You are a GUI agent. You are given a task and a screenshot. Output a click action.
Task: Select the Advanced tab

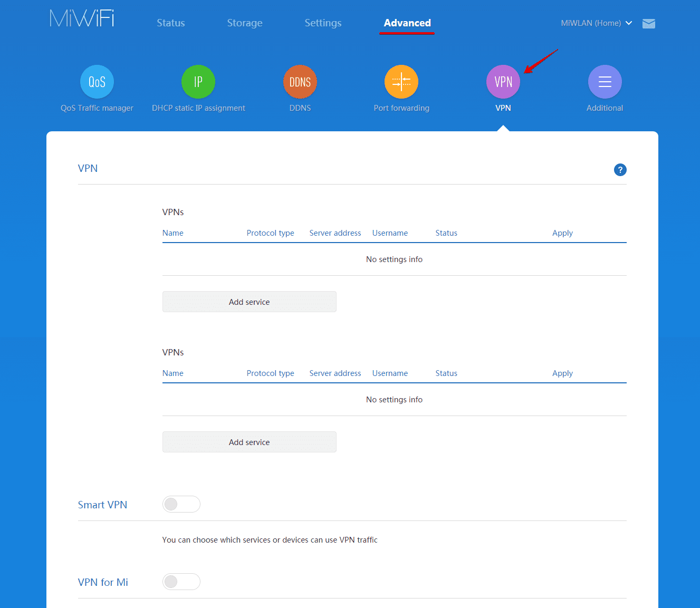pyautogui.click(x=407, y=23)
